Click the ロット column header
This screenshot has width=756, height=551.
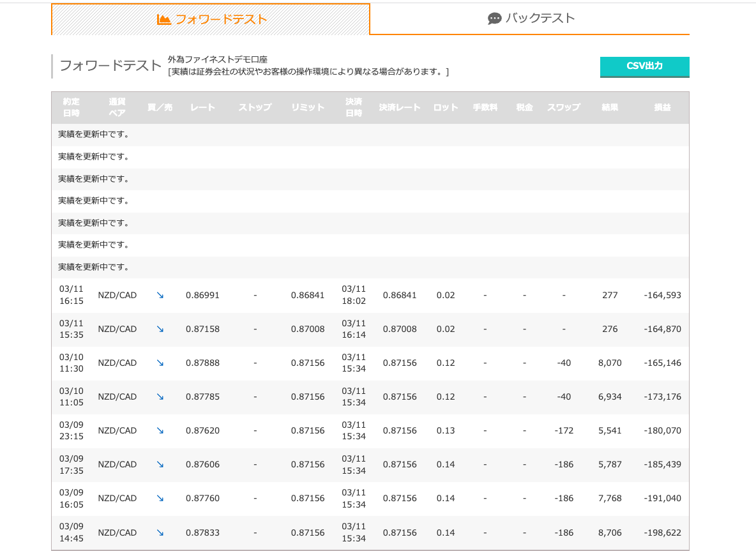446,108
